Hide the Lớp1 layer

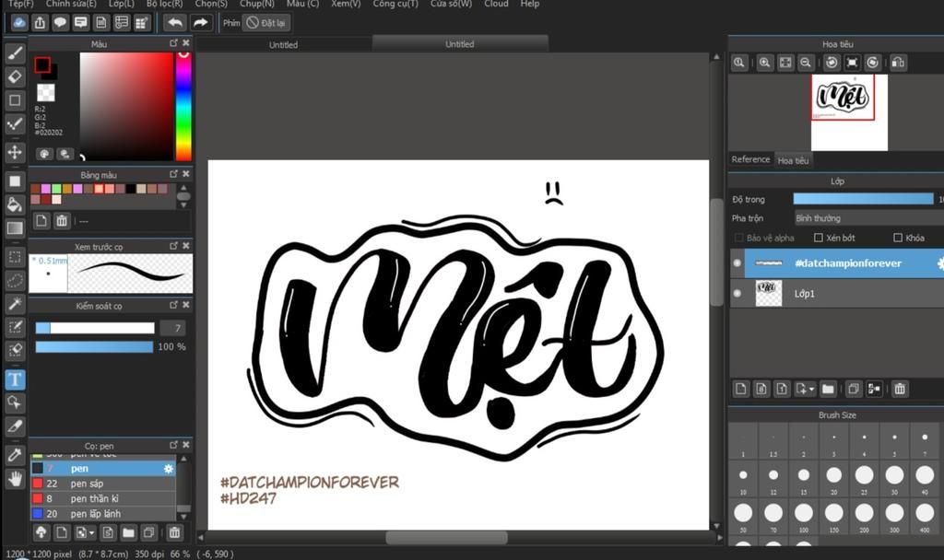[737, 294]
